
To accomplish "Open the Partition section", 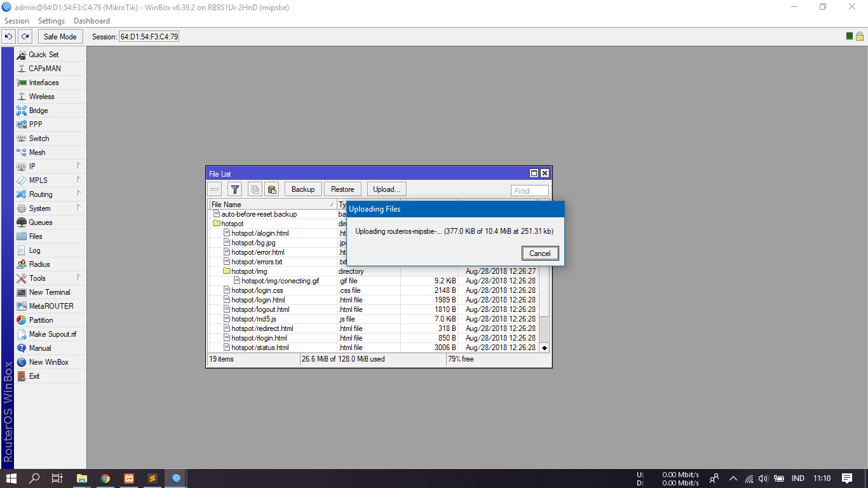I will pos(50,320).
